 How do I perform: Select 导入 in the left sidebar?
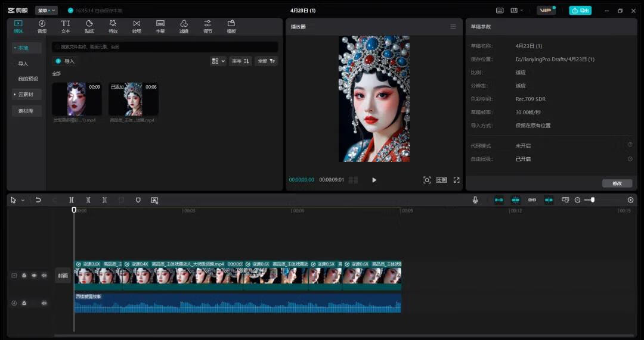23,64
